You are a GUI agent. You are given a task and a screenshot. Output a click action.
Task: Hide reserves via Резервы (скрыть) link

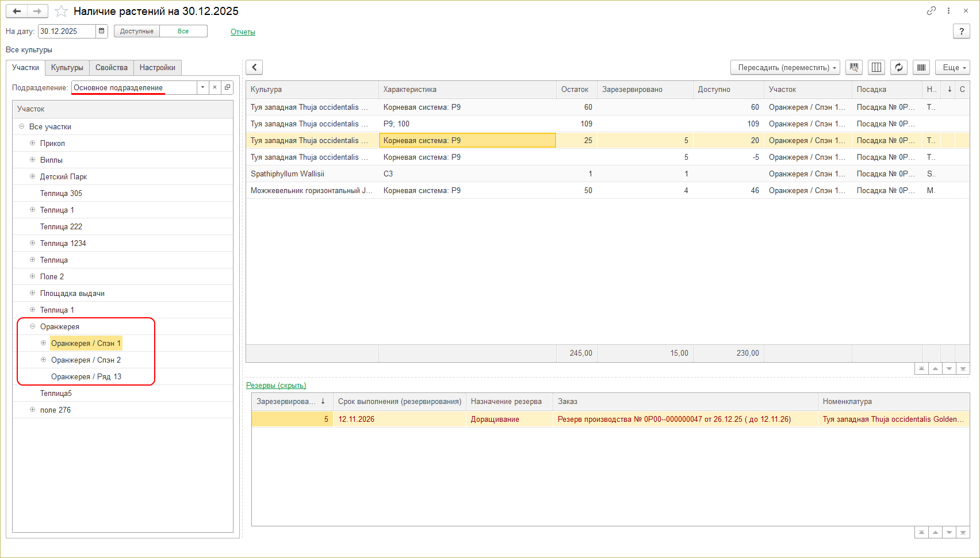(276, 385)
